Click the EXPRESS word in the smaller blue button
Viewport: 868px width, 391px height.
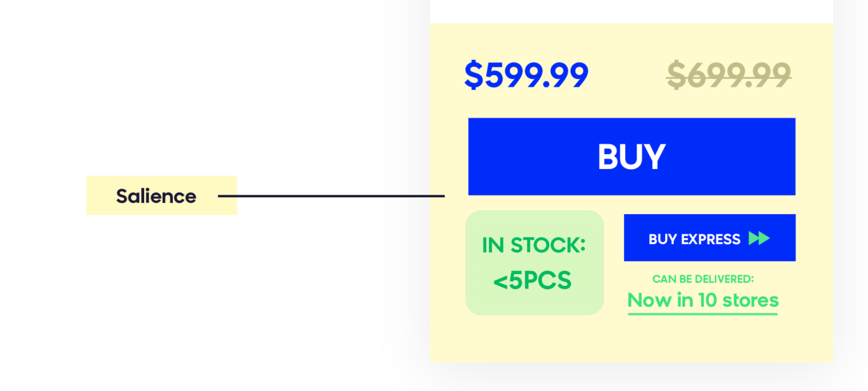click(x=710, y=239)
